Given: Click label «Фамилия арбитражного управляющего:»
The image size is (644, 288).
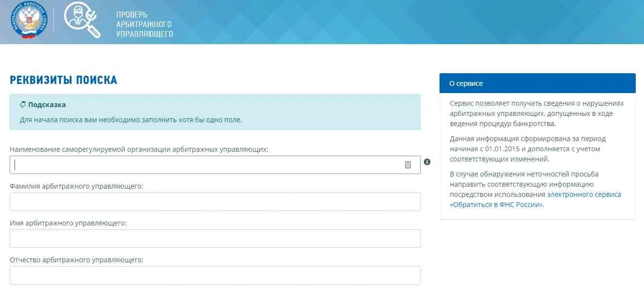Looking at the screenshot, I should pos(76,186).
